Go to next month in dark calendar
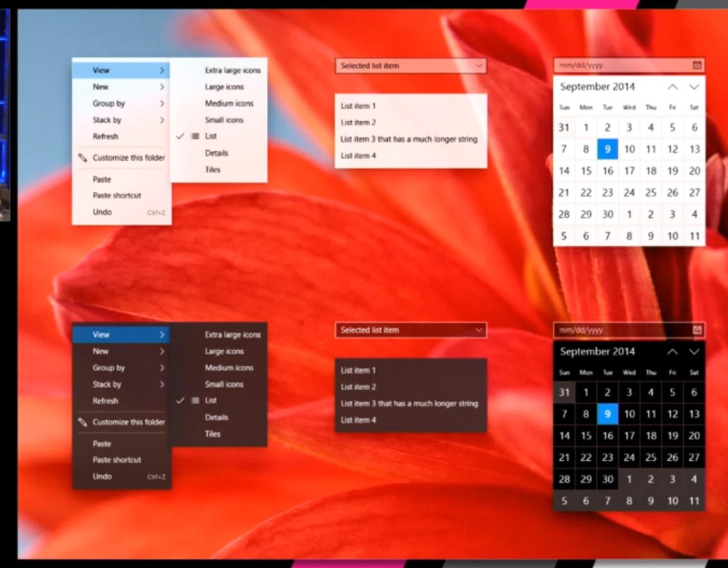 [694, 352]
